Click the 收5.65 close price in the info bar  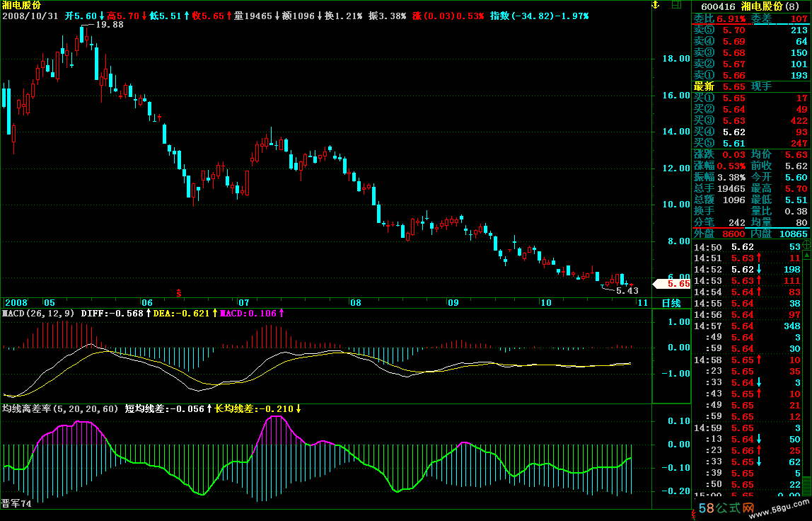[208, 16]
